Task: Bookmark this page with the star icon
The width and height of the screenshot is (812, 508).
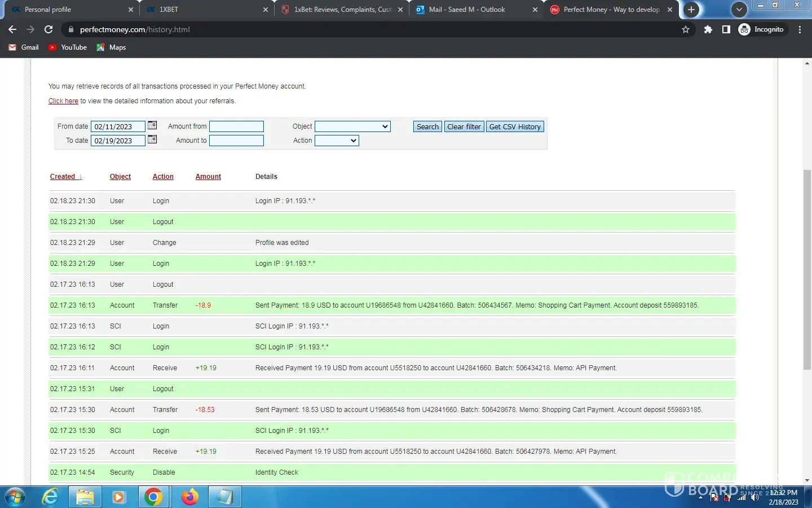Action: pyautogui.click(x=686, y=29)
